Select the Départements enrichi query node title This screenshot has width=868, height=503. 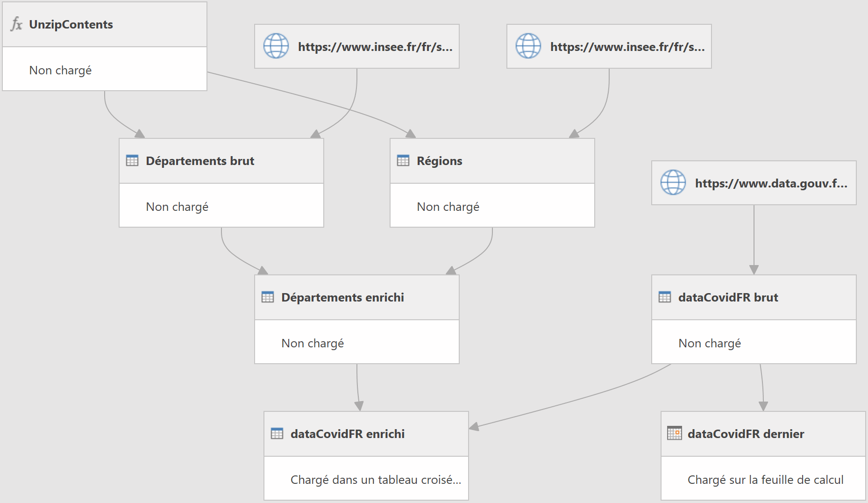coord(342,297)
